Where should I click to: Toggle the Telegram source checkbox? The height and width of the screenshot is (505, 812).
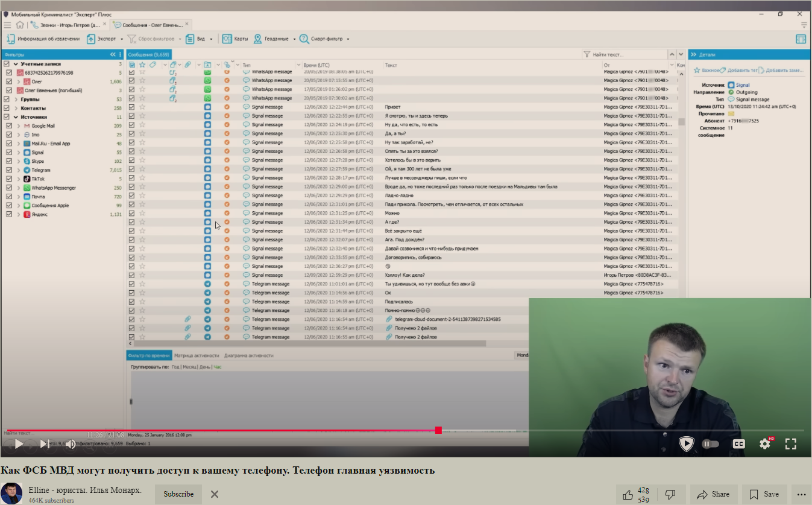(9, 170)
